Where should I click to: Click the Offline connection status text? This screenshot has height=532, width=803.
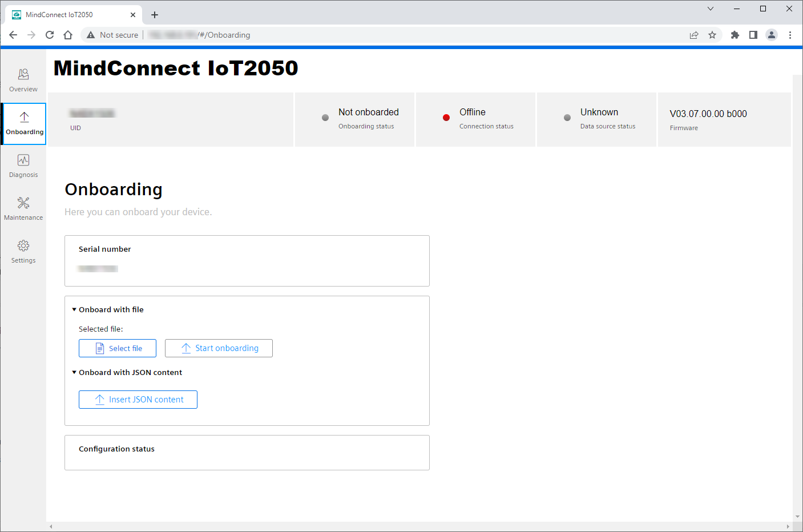click(473, 112)
